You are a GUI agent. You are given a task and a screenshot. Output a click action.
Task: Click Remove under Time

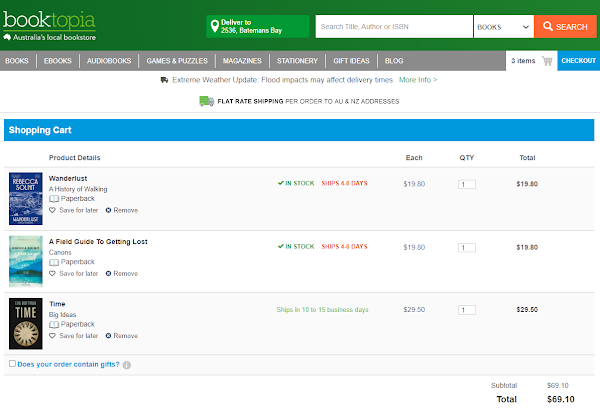coord(126,335)
